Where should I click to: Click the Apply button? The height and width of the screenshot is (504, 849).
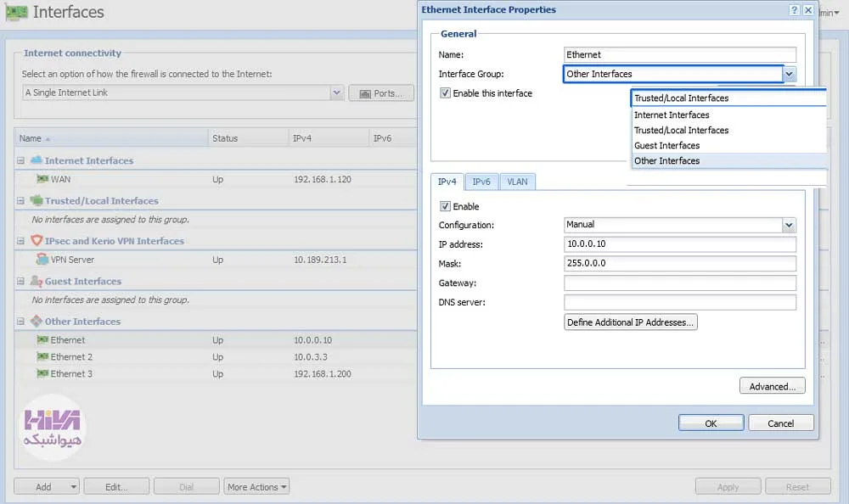pyautogui.click(x=728, y=487)
